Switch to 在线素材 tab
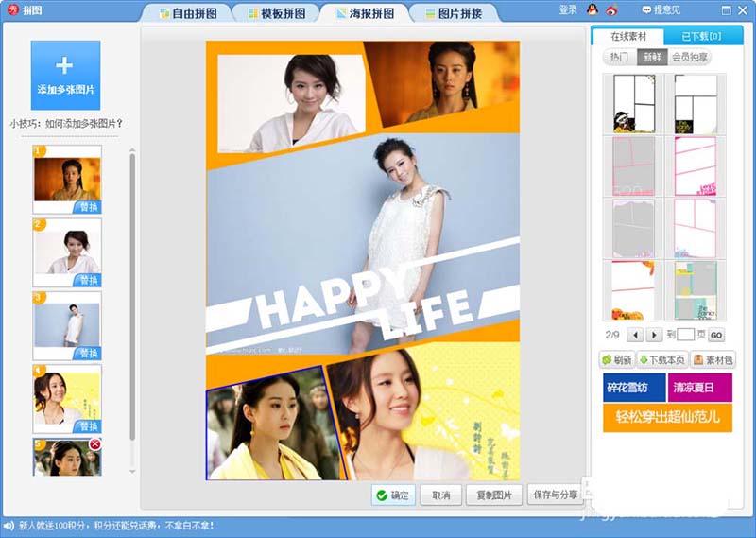 627,37
